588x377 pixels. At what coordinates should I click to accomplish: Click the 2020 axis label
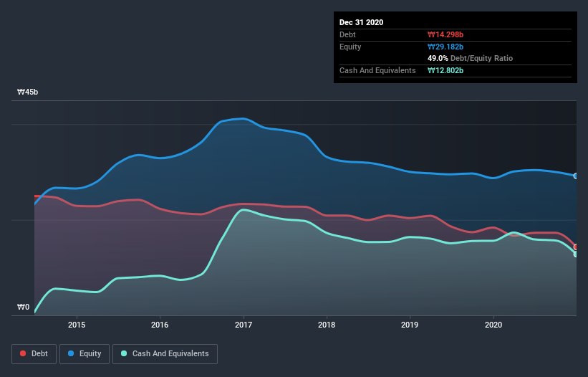[x=493, y=325]
